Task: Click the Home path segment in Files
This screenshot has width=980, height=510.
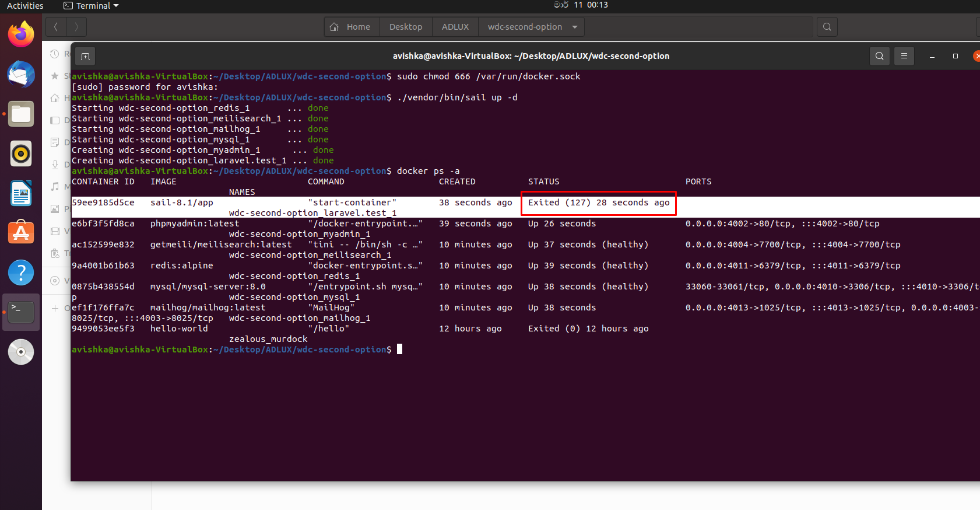Action: pos(352,27)
